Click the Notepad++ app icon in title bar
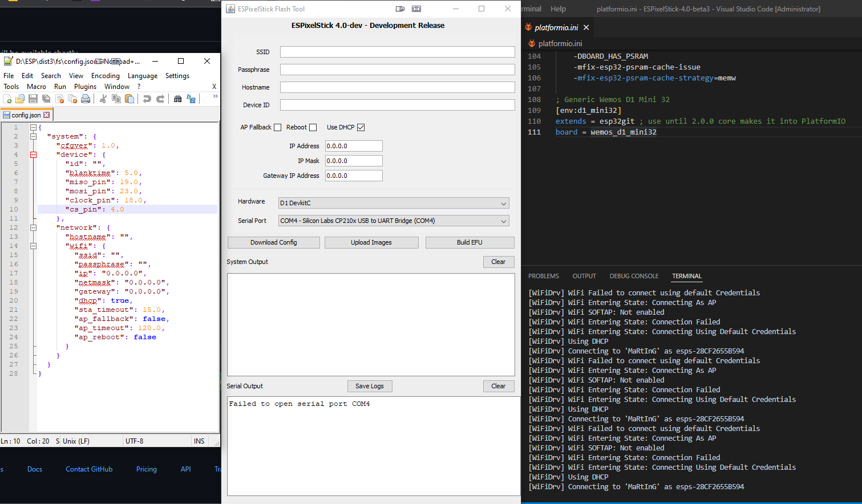The image size is (862, 504). pos(8,61)
